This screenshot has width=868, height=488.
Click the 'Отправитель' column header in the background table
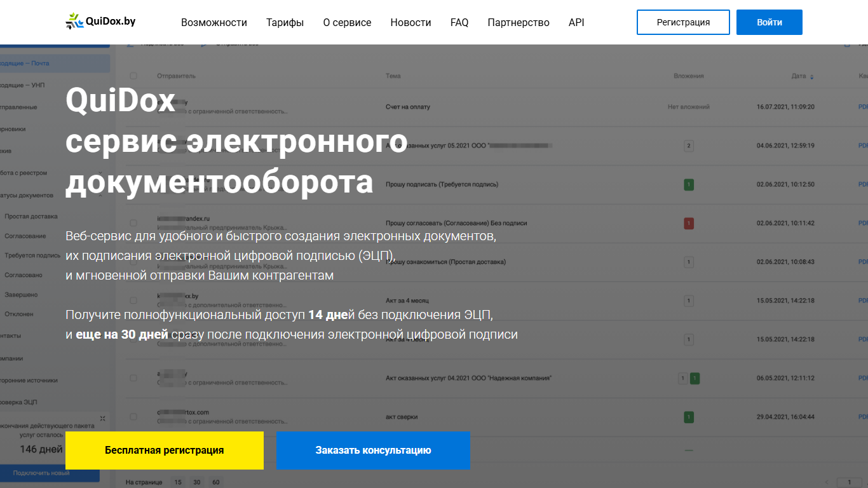177,76
